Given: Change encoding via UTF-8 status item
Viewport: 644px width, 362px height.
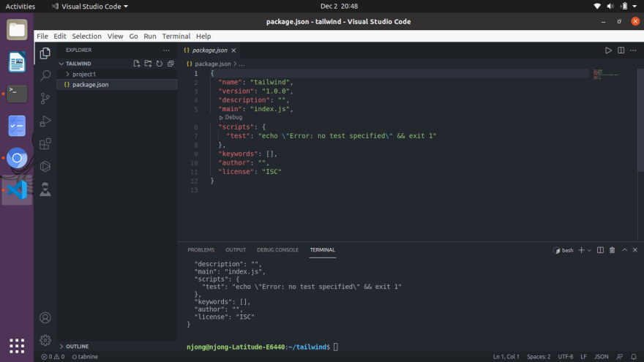Looking at the screenshot, I should click(566, 357).
